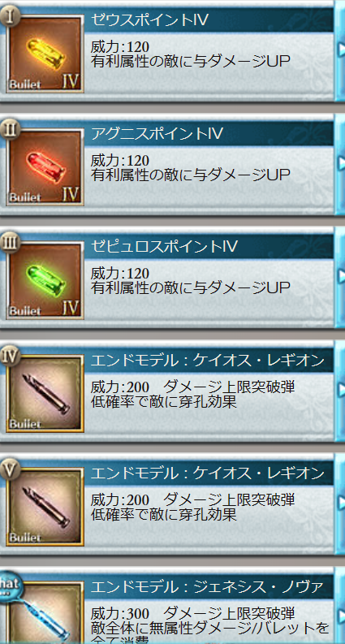Click the red アグニスポイントIV bullet icon

coord(45,167)
